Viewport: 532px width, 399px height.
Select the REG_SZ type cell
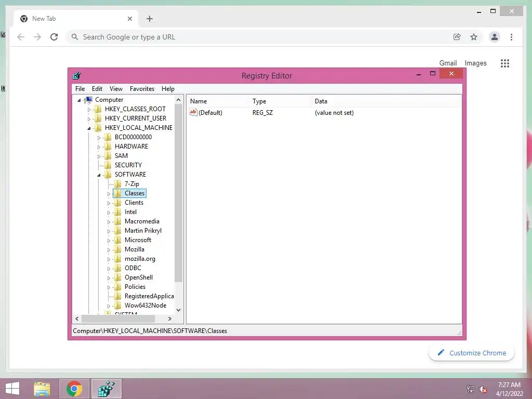(262, 113)
